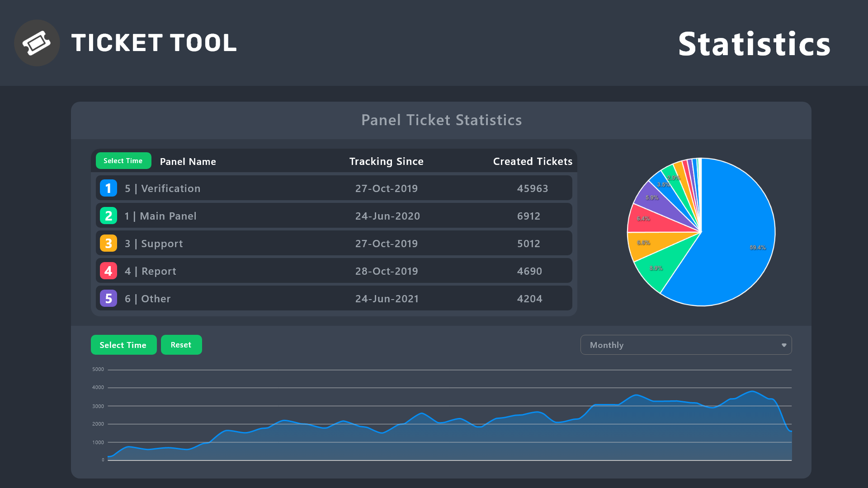Click the purple rank 5 badge
The width and height of the screenshot is (868, 488).
click(x=108, y=299)
